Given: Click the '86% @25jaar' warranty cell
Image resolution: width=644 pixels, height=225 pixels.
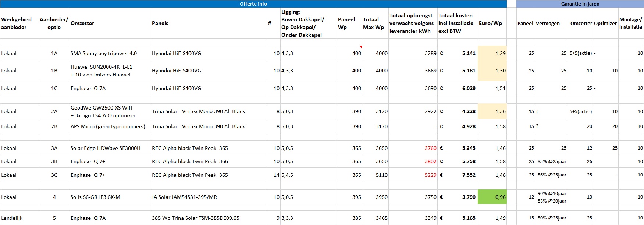Looking at the screenshot, I should (551, 175).
